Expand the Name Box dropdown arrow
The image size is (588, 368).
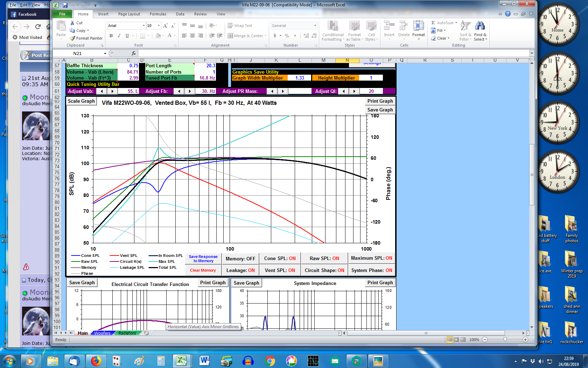105,53
